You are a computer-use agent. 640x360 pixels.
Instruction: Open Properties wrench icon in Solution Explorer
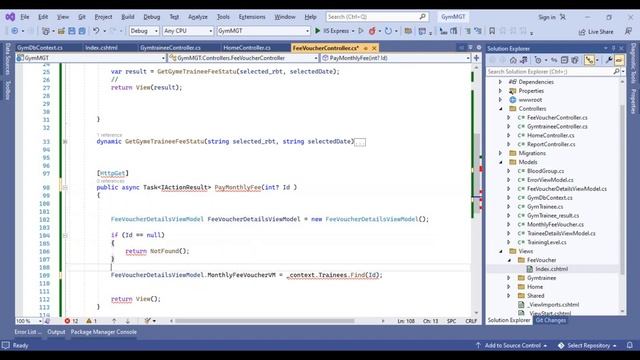[609, 60]
